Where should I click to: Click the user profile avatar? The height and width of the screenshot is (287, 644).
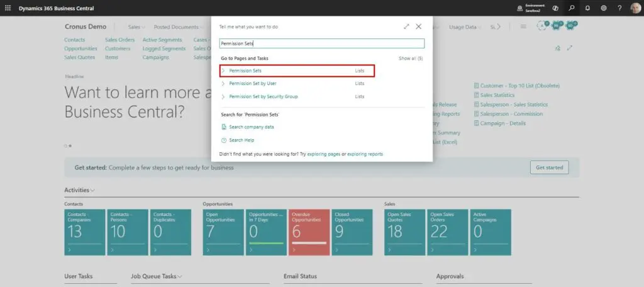tap(635, 8)
